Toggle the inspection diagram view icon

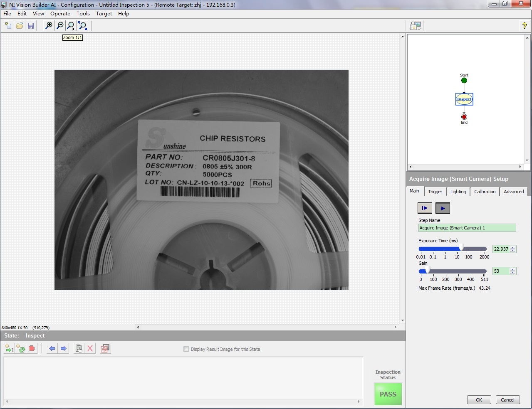[416, 26]
